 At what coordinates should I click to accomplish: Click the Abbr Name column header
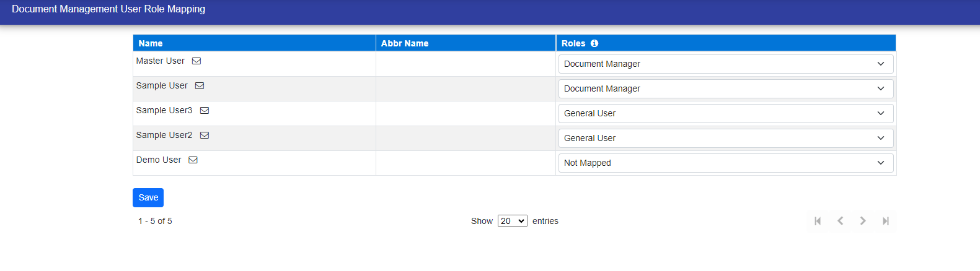pyautogui.click(x=405, y=43)
